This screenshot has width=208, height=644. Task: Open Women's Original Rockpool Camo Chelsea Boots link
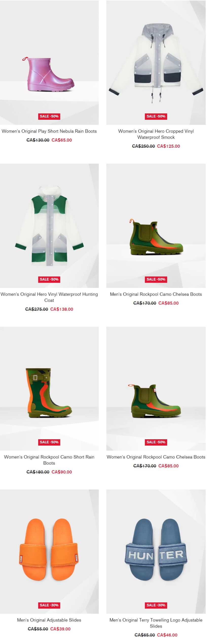(156, 457)
